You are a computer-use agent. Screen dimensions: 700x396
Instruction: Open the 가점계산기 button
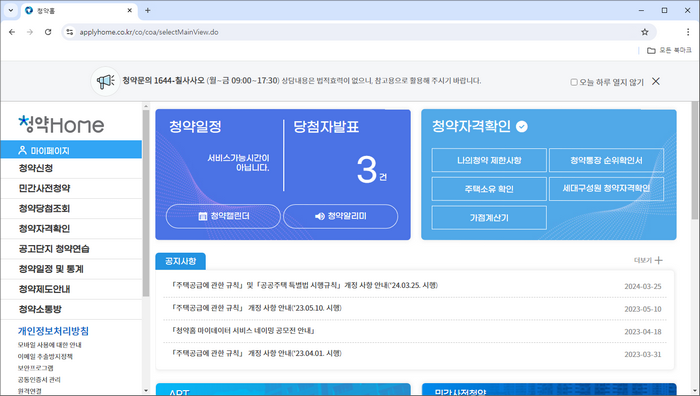point(489,217)
